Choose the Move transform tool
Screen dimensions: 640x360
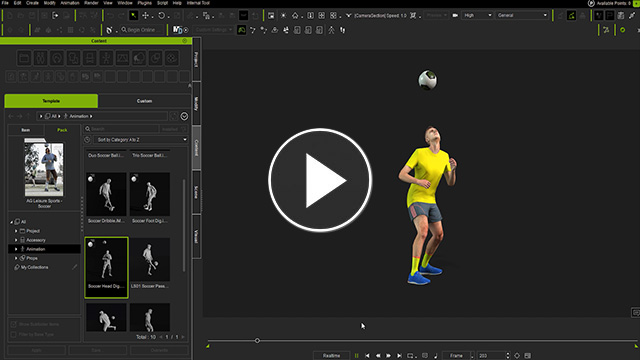point(145,16)
